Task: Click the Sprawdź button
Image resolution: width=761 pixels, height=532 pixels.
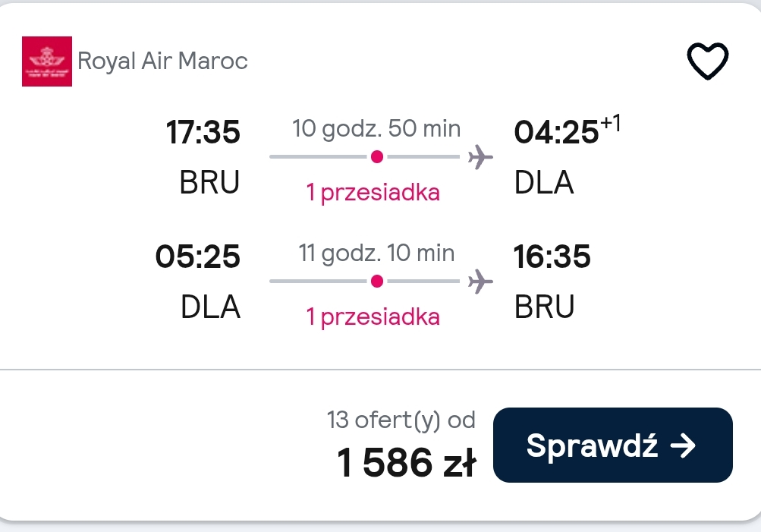Action: tap(612, 445)
